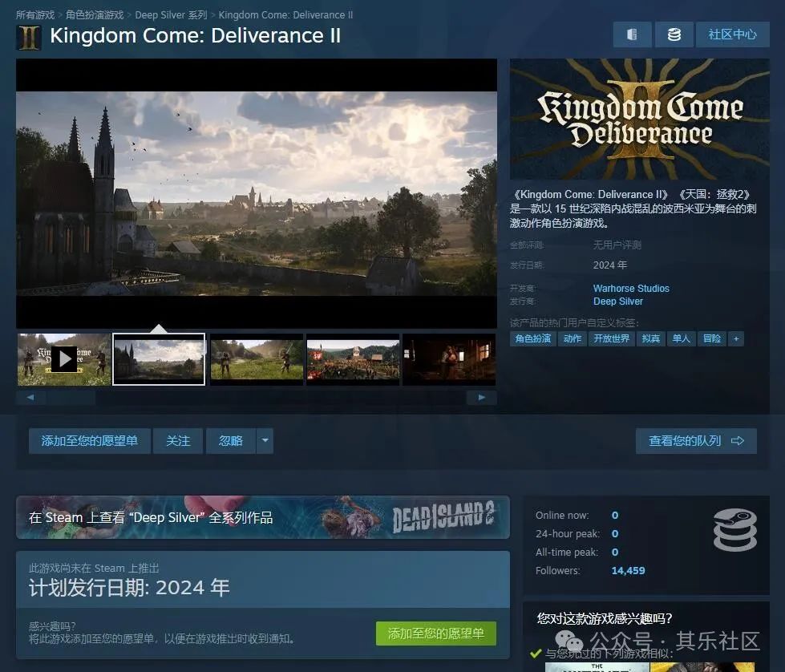This screenshot has width=785, height=672.
Task: Open 查看您的队列 queue button
Action: pos(696,441)
